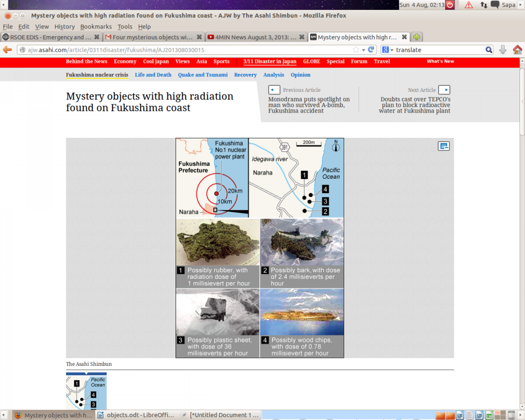Open the search engine selector dropdown

[x=388, y=50]
